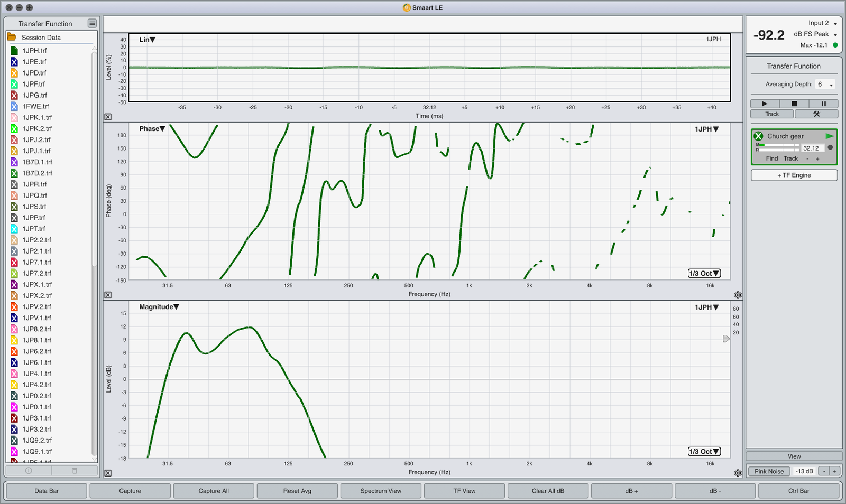This screenshot has height=504, width=846.
Task: Click the red X icon of 1JP7.1.trf
Action: [x=14, y=262]
